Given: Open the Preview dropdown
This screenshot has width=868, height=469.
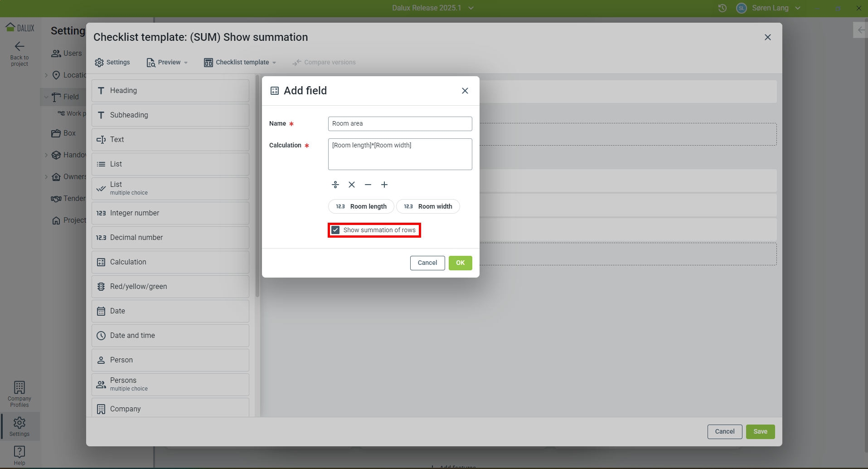Looking at the screenshot, I should (x=167, y=63).
